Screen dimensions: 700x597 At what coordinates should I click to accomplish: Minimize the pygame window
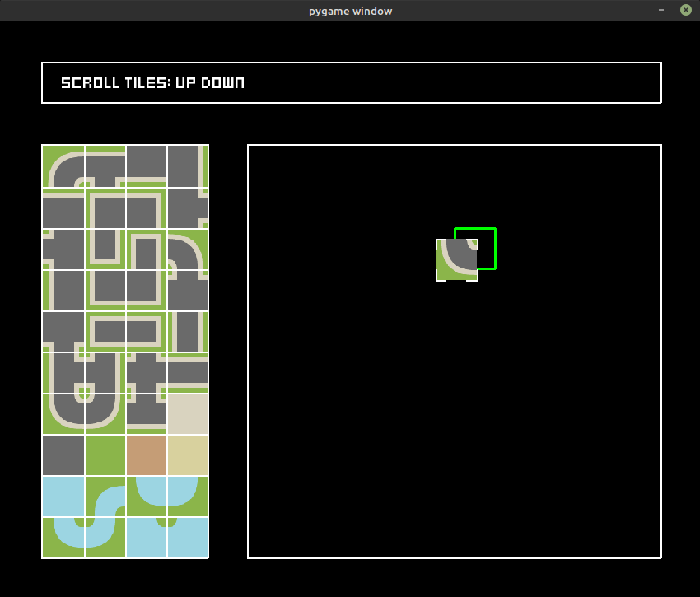point(661,10)
